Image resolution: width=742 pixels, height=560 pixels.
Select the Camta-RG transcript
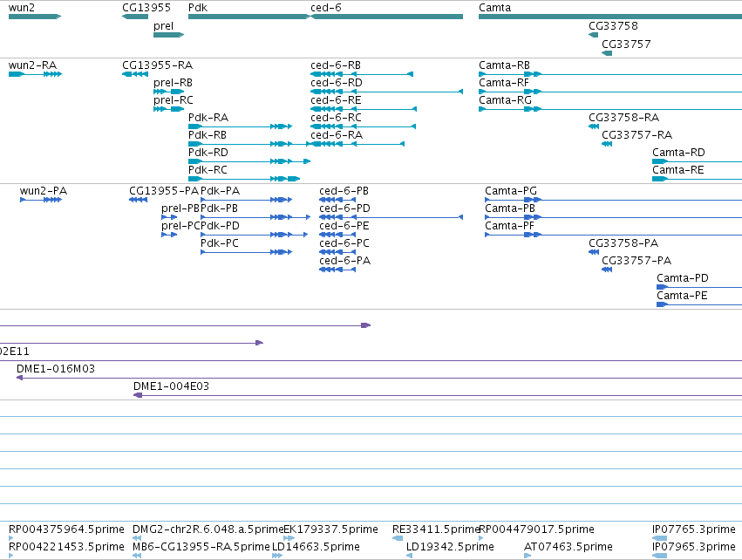pos(610,109)
